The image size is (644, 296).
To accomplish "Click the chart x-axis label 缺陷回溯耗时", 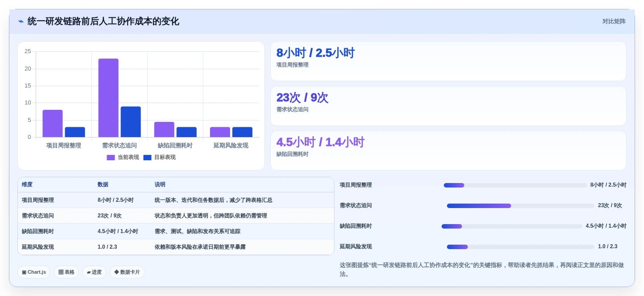I will click(175, 146).
